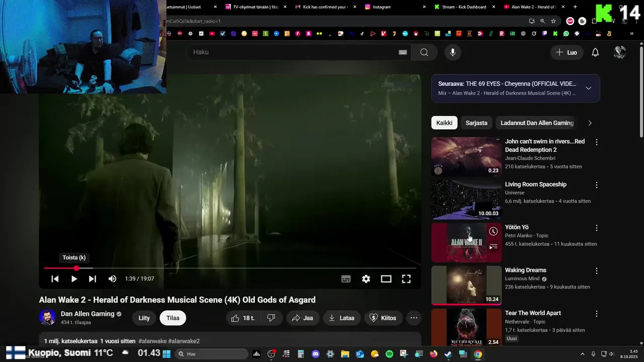Open Spotify from the taskbar

tap(389, 354)
